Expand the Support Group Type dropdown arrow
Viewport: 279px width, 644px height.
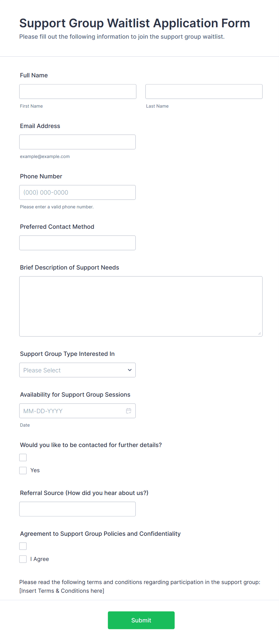click(x=130, y=370)
